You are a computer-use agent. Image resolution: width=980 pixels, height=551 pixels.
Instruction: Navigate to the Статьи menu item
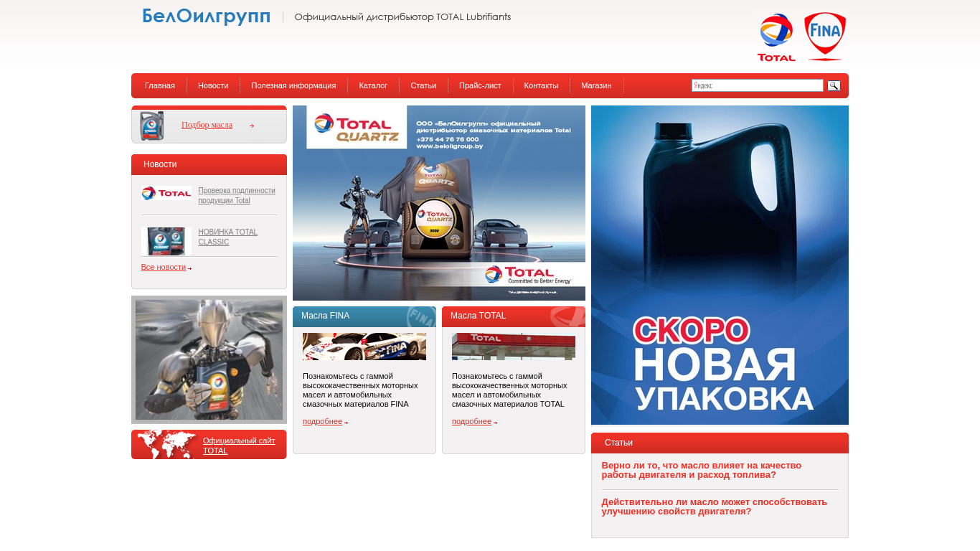[423, 85]
